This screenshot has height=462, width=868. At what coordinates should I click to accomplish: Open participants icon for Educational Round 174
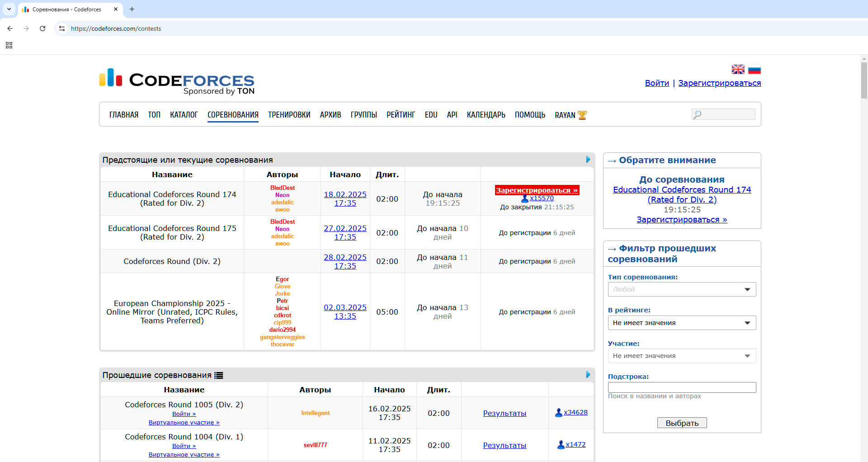tap(524, 198)
